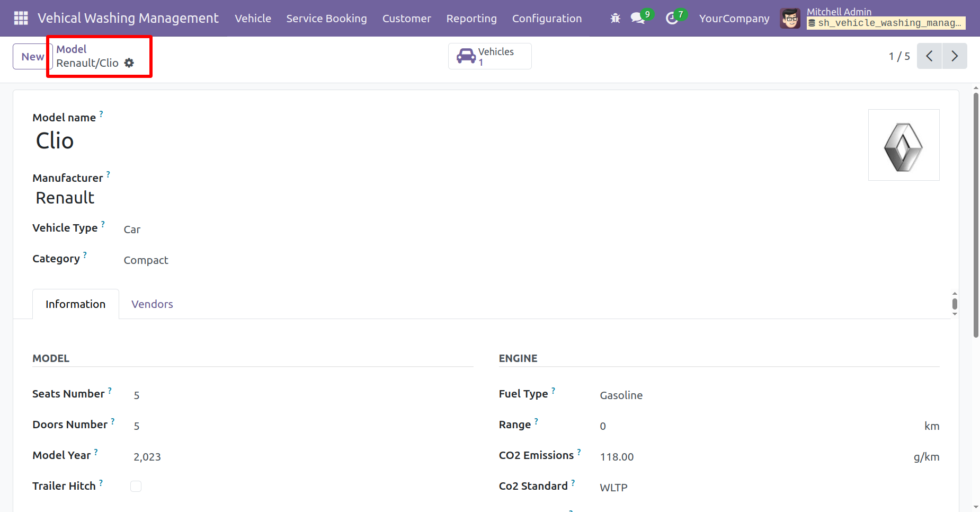
Task: Show help tooltip for Manufacturer
Action: (x=108, y=174)
